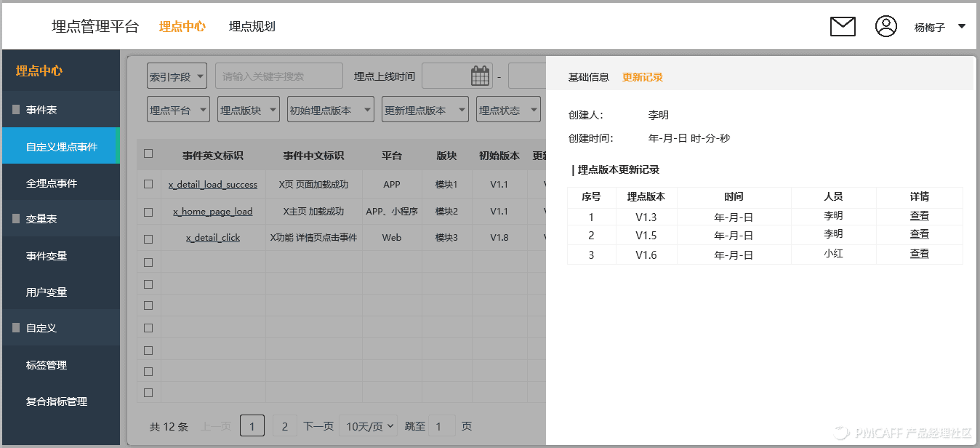Click the X页 页面加载成功 cell
The width and height of the screenshot is (980, 448).
(313, 185)
